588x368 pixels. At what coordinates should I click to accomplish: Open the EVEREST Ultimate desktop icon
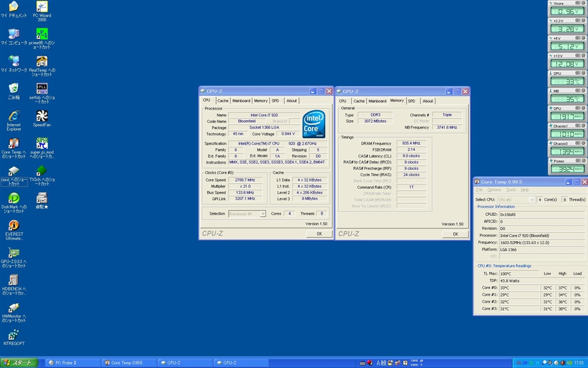[14, 226]
